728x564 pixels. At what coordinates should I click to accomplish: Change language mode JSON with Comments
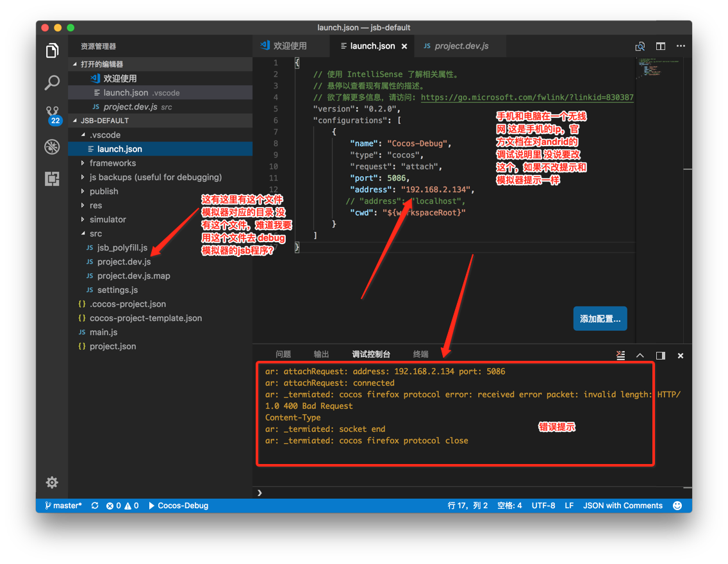click(623, 506)
